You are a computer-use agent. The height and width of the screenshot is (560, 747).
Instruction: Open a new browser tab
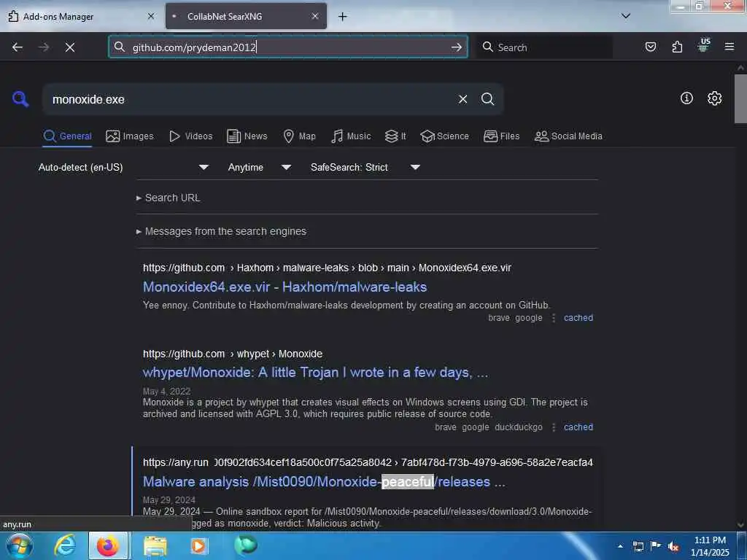(343, 17)
